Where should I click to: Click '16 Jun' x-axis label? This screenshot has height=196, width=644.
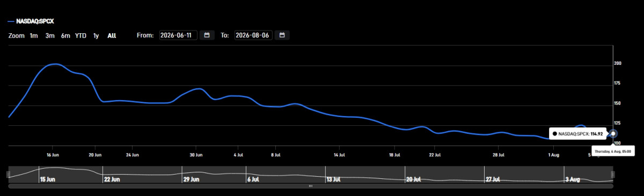pyautogui.click(x=53, y=155)
